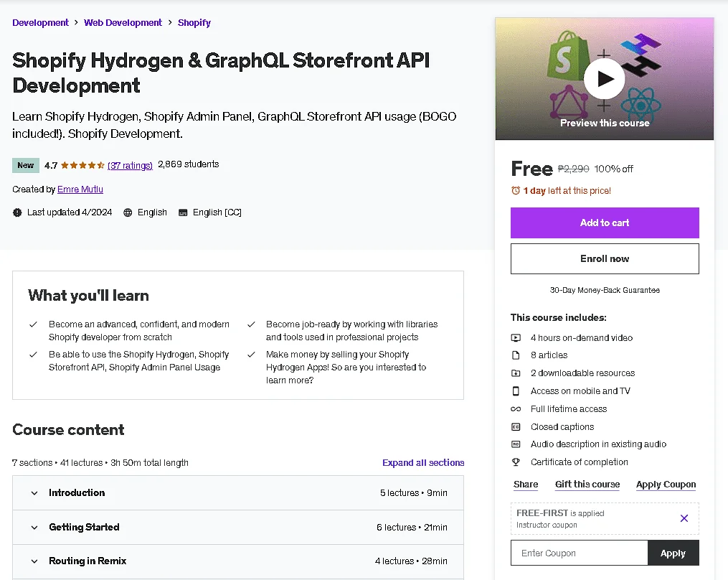Click the checkmark beside Make money by selling
Viewport: 728px width, 580px height.
point(251,355)
